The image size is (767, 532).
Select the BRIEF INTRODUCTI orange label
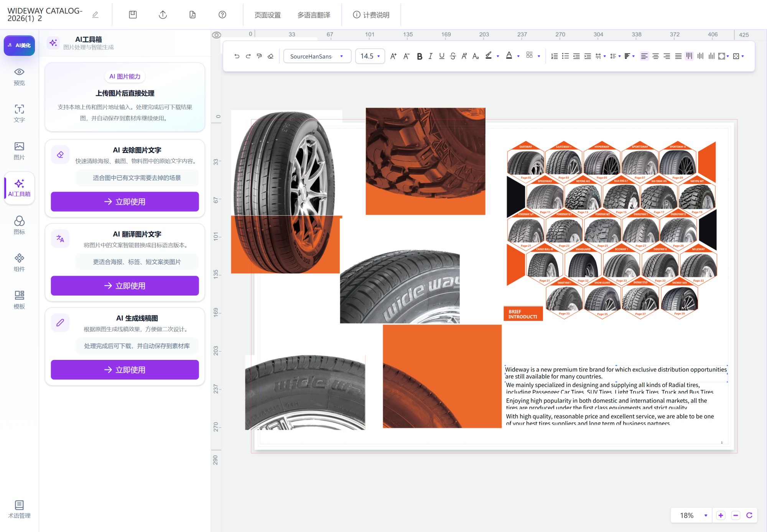tap(523, 314)
